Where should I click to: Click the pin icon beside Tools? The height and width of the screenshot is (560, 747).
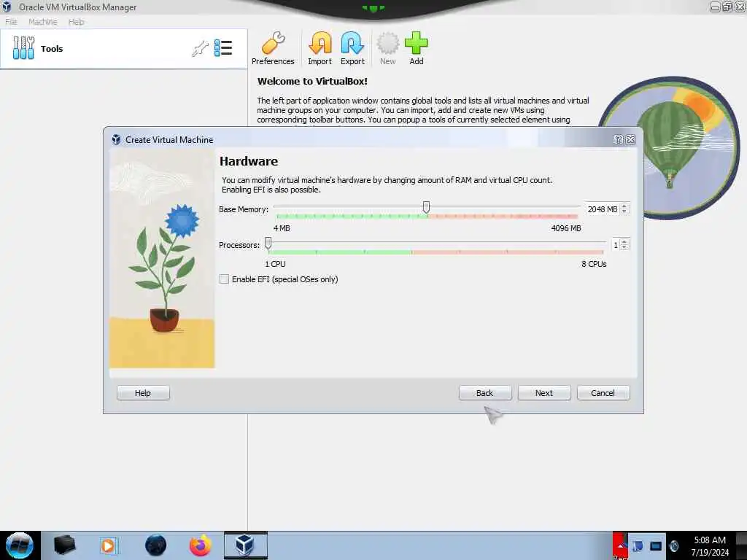(x=200, y=49)
